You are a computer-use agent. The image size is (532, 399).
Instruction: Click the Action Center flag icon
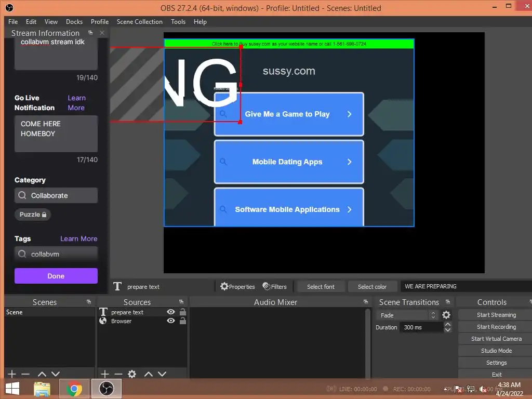[458, 389]
